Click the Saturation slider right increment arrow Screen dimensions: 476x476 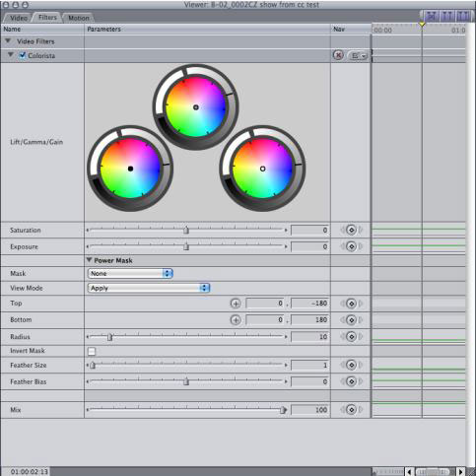coord(286,231)
